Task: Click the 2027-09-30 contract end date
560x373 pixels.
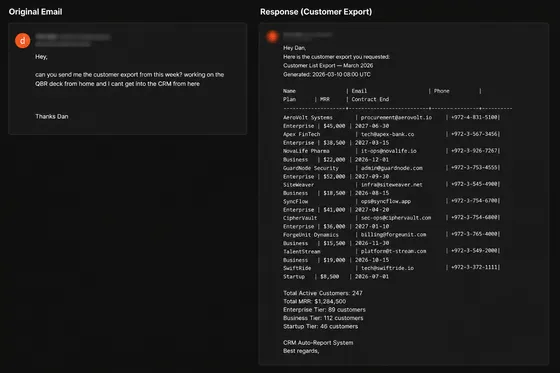Action: point(372,176)
